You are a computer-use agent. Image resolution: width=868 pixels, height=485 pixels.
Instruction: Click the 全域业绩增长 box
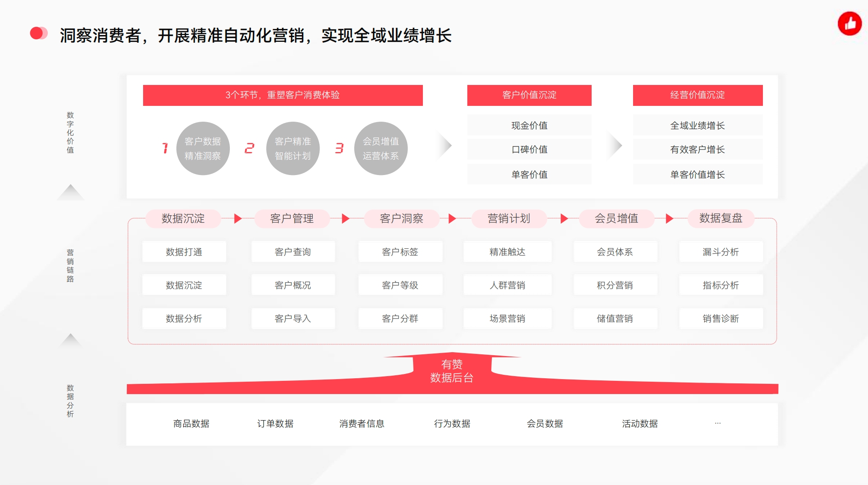[698, 126]
